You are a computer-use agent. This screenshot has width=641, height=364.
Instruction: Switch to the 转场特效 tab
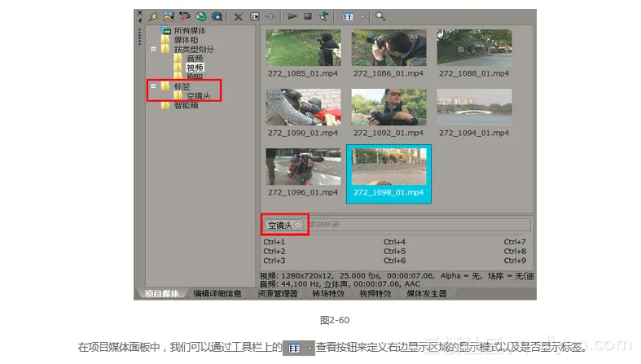328,294
